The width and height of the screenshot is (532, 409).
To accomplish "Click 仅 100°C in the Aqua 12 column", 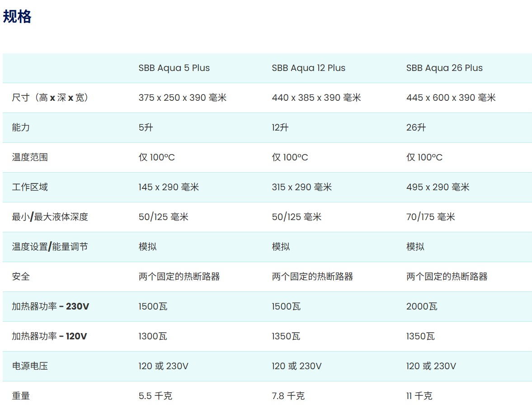I will point(290,157).
